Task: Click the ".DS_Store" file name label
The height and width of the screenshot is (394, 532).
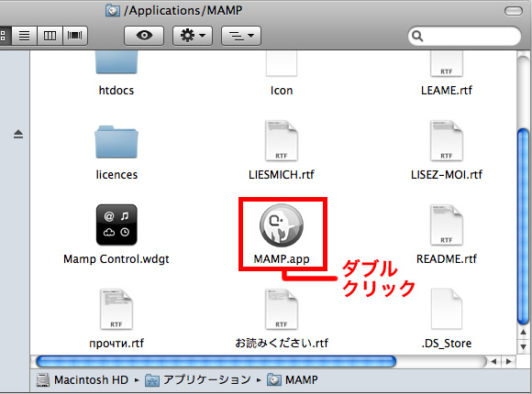Action: pyautogui.click(x=446, y=344)
